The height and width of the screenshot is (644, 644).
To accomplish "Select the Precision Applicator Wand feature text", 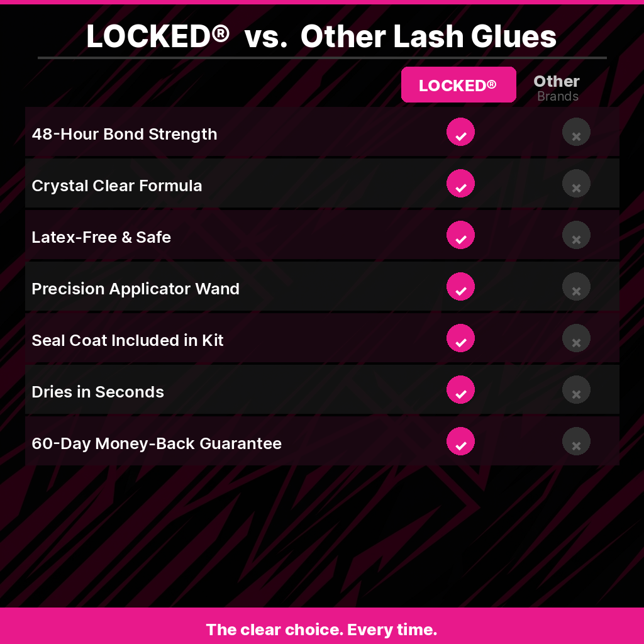I will click(136, 289).
